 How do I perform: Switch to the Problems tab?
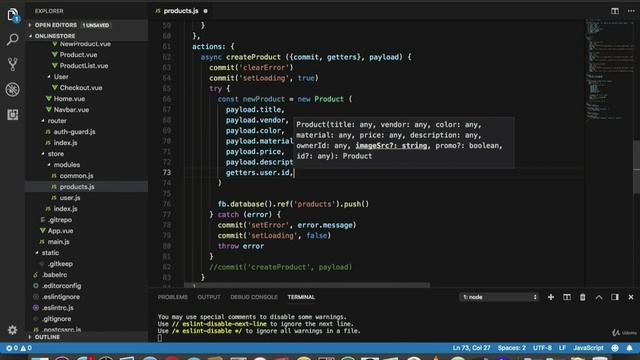click(173, 297)
